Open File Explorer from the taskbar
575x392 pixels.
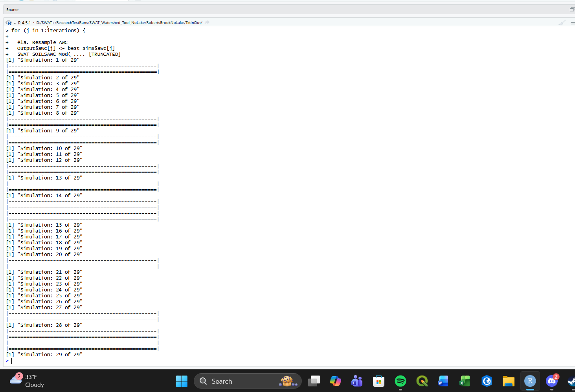508,381
